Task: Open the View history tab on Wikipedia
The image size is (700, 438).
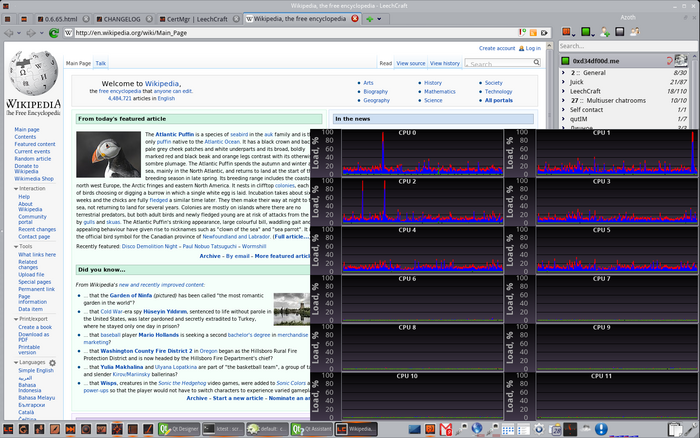Action: pos(445,63)
